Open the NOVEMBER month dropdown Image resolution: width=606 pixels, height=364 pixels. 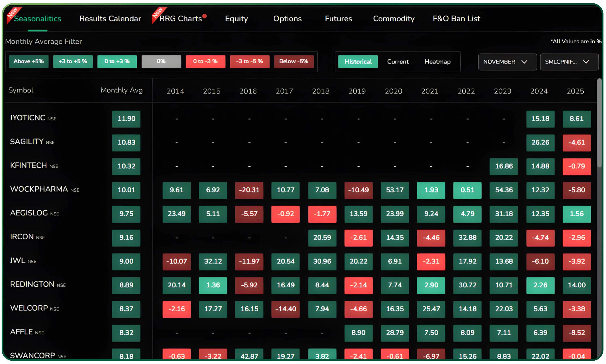coord(507,62)
